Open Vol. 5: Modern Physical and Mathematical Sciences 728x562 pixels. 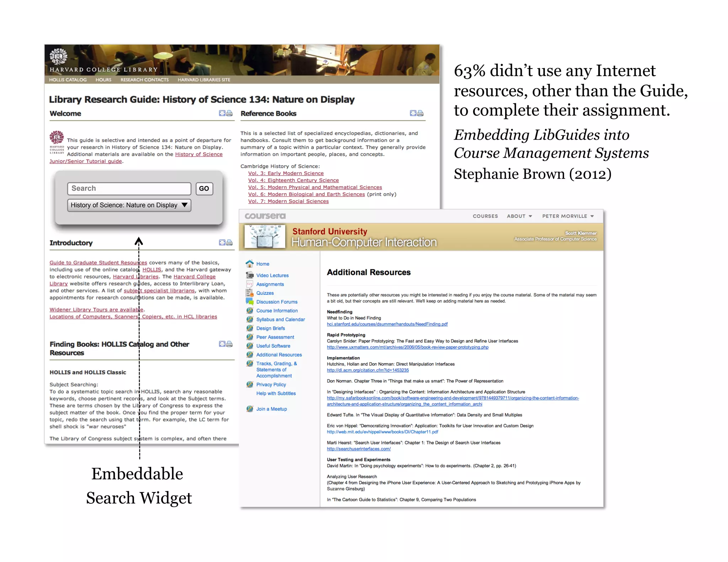pyautogui.click(x=315, y=187)
